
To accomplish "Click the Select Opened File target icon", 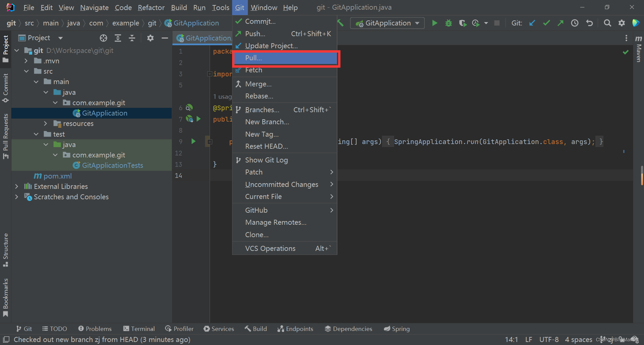I will pos(103,38).
